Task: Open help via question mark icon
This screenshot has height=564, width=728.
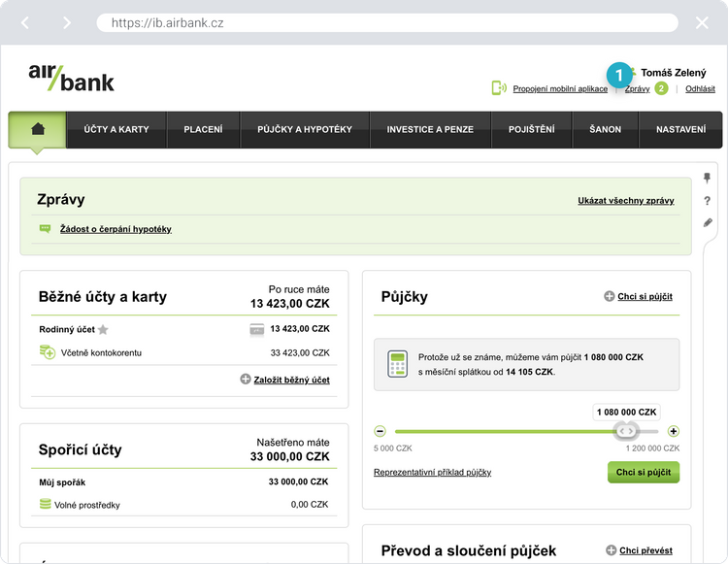Action: coord(707,201)
